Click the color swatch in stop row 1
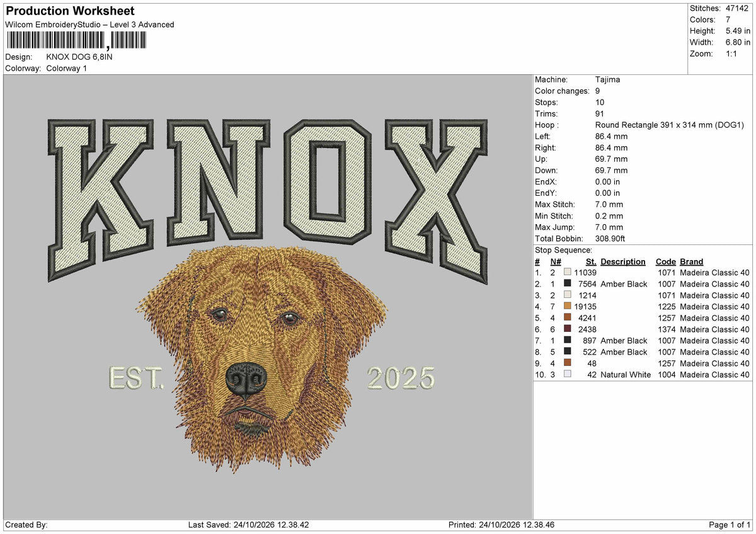This screenshot has height=534, width=756. pos(568,273)
